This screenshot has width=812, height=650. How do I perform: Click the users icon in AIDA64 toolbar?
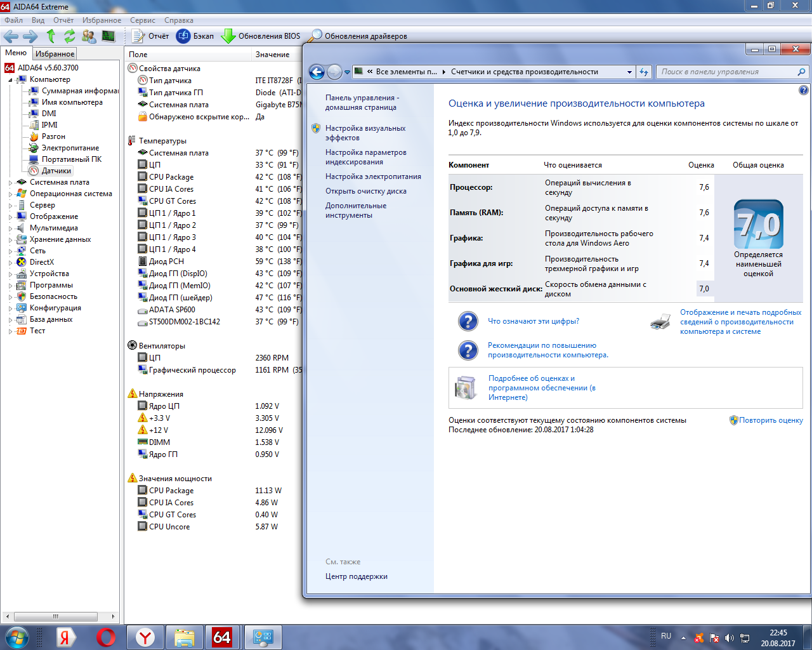point(89,36)
